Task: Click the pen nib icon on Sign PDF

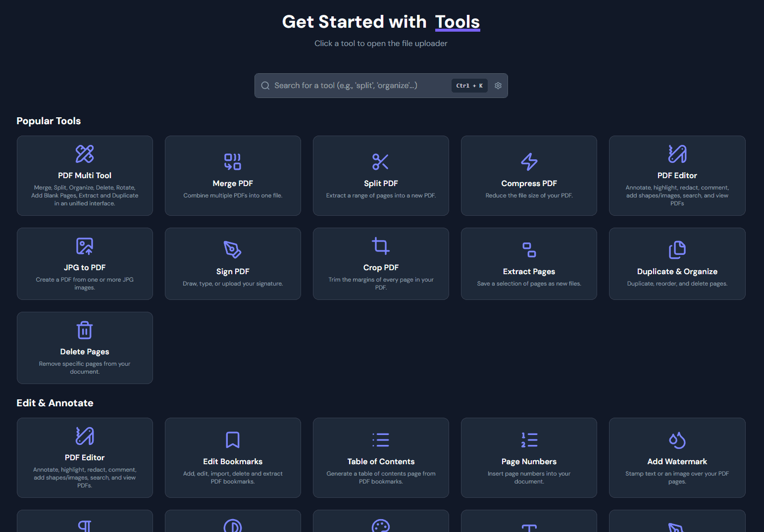Action: point(233,250)
